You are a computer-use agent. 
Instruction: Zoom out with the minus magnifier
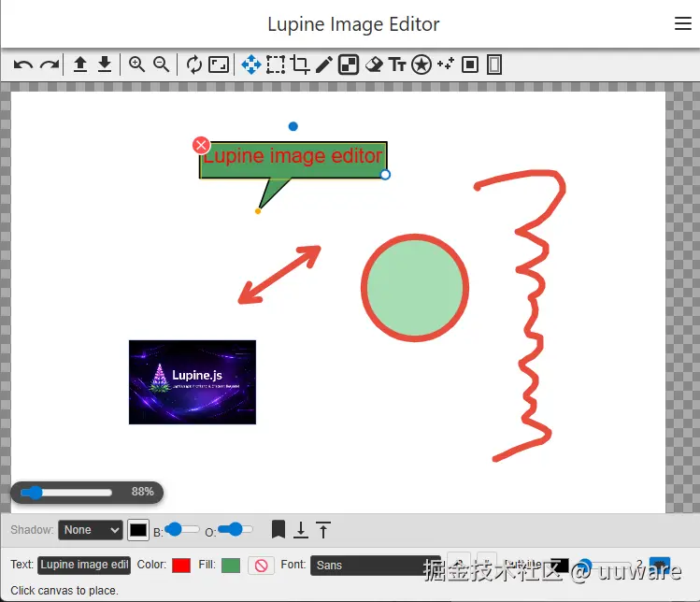click(161, 64)
